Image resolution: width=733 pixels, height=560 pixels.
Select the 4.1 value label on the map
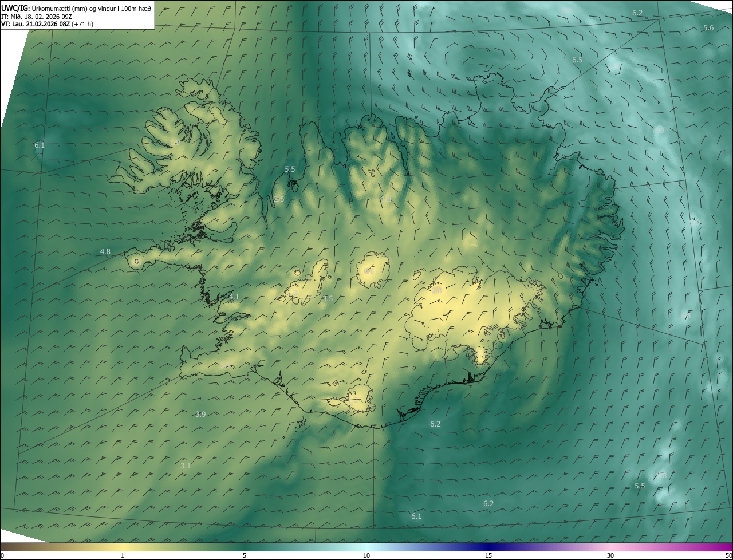(234, 297)
